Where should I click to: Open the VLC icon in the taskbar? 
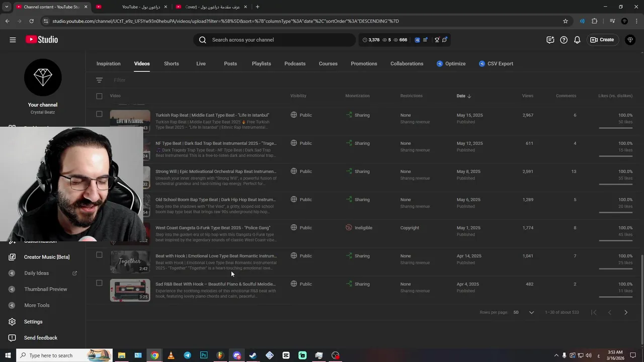pyautogui.click(x=171, y=355)
